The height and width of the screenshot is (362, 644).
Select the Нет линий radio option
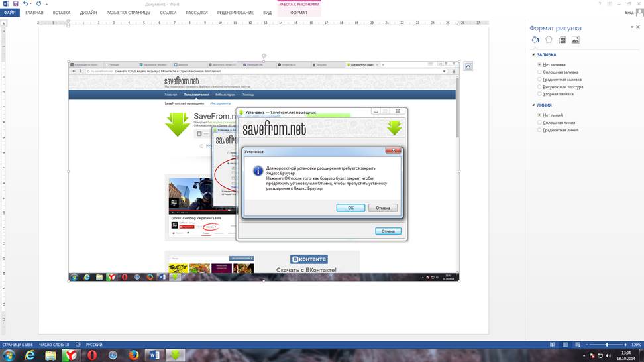pyautogui.click(x=539, y=115)
